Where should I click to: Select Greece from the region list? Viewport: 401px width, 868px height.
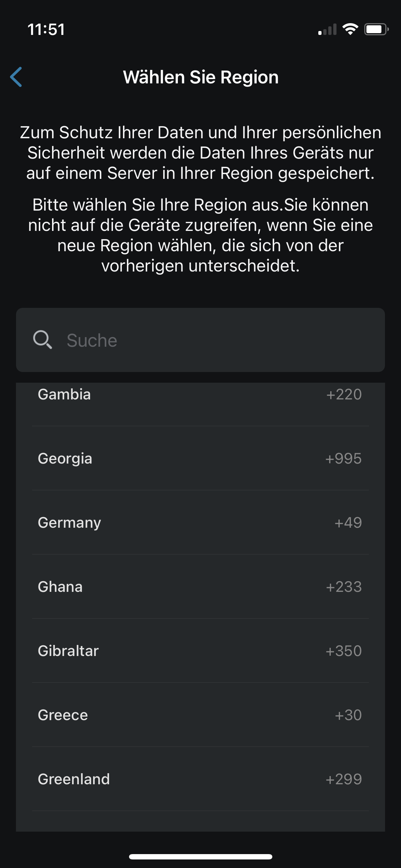63,715
